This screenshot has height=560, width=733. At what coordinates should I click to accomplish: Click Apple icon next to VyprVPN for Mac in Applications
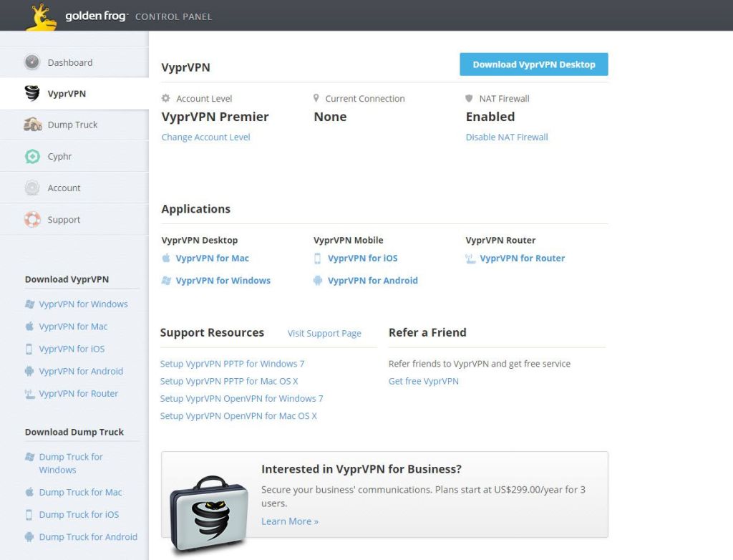point(166,258)
